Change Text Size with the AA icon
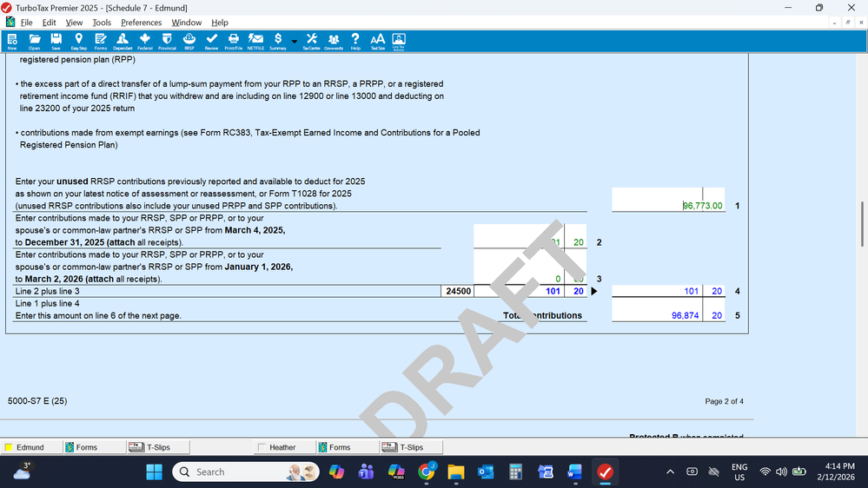The image size is (868, 488). tap(378, 42)
